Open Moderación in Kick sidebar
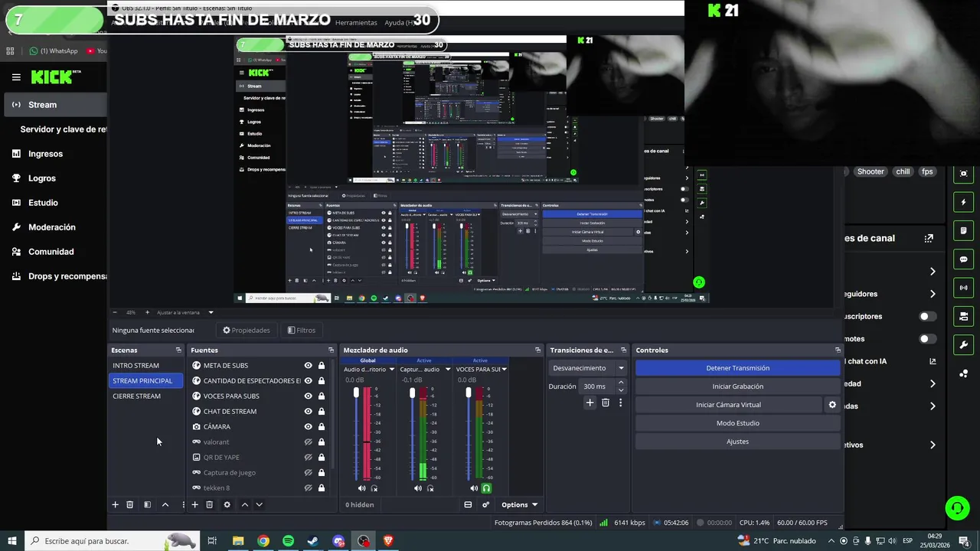Viewport: 980px width, 551px height. click(x=54, y=227)
